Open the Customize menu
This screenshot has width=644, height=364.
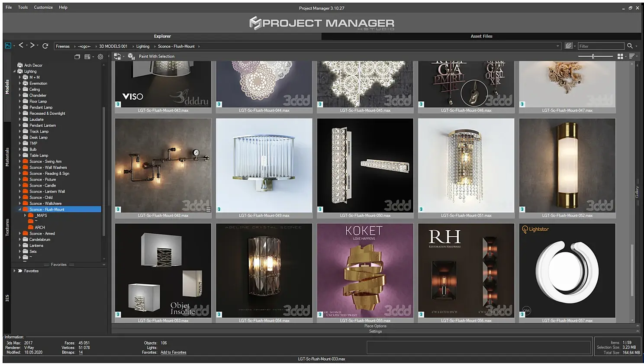pyautogui.click(x=43, y=7)
